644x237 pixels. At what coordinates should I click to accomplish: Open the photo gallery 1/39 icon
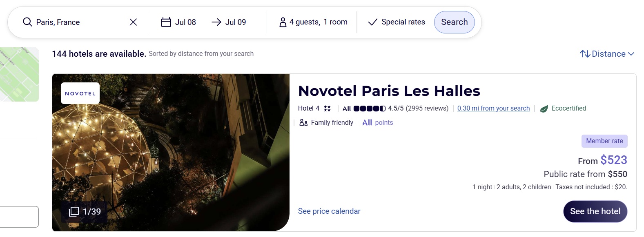(x=74, y=211)
